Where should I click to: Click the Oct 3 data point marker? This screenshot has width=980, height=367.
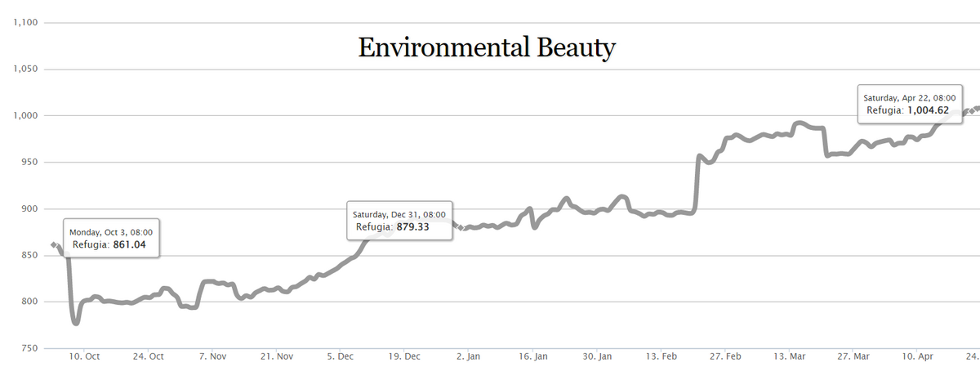(x=54, y=245)
